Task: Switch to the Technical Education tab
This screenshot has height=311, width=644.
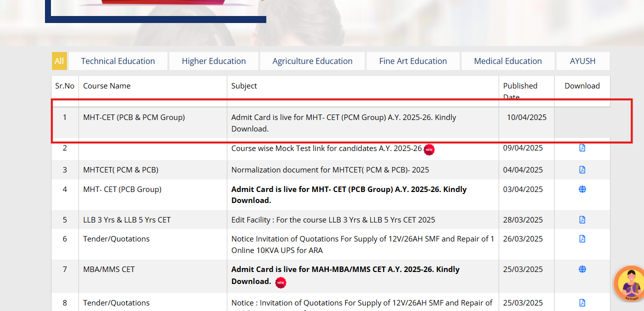Action: tap(118, 60)
